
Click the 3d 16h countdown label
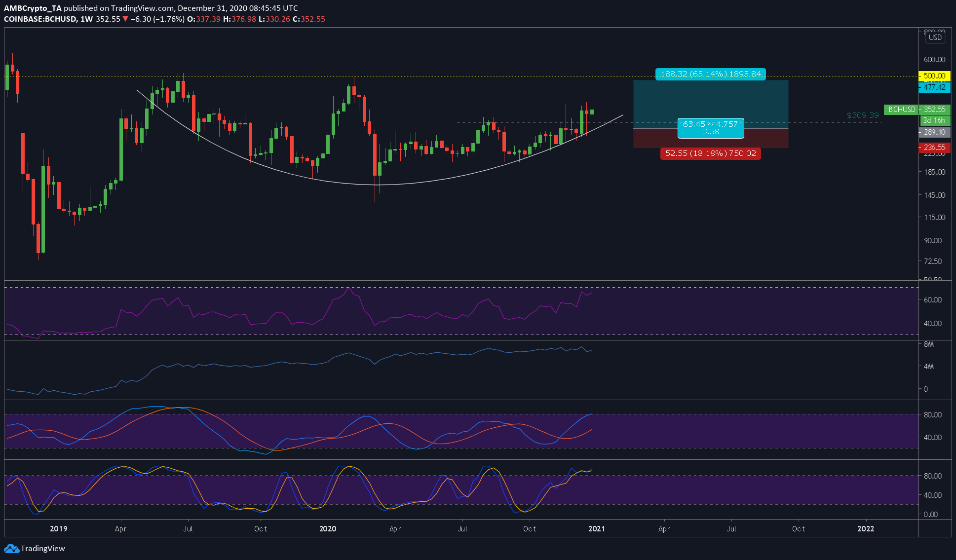pyautogui.click(x=934, y=120)
